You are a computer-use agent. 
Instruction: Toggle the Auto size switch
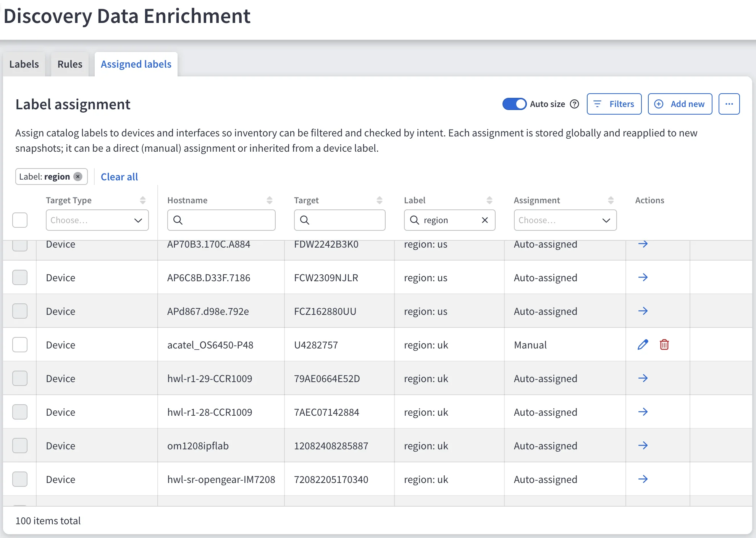pos(514,104)
